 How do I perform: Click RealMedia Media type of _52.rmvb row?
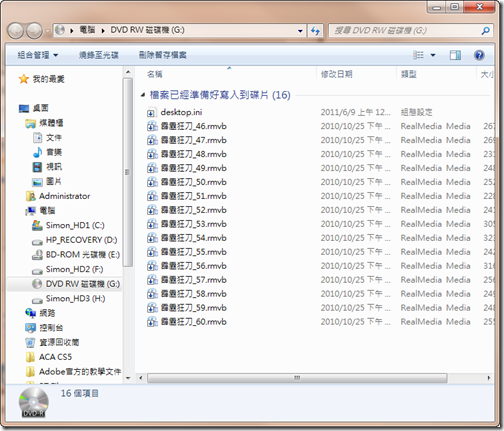[x=435, y=210]
